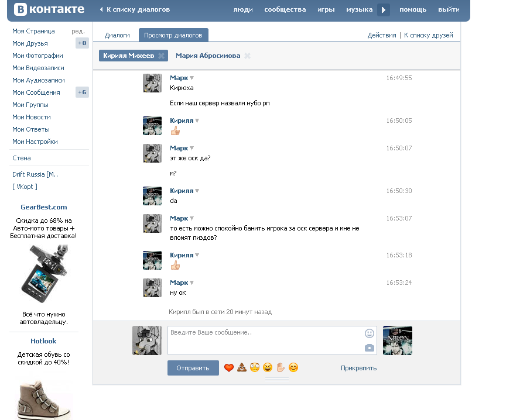This screenshot has height=420, width=513.
Task: Switch to the Диалоги tab
Action: 117,35
